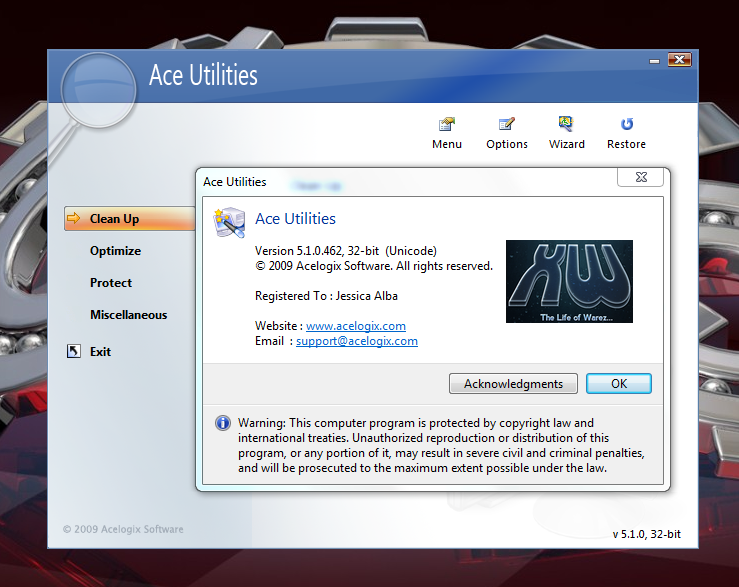Image resolution: width=739 pixels, height=587 pixels.
Task: Select the Miscellaneous category
Action: 129,315
